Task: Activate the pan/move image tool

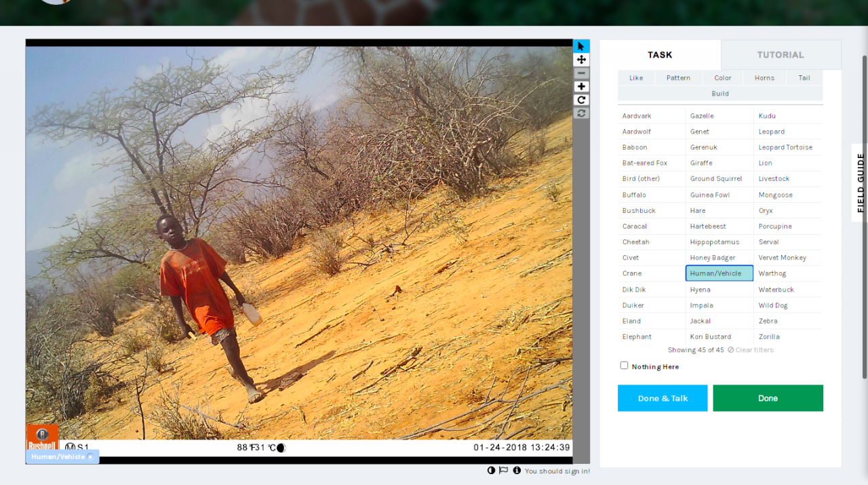Action: [x=581, y=60]
